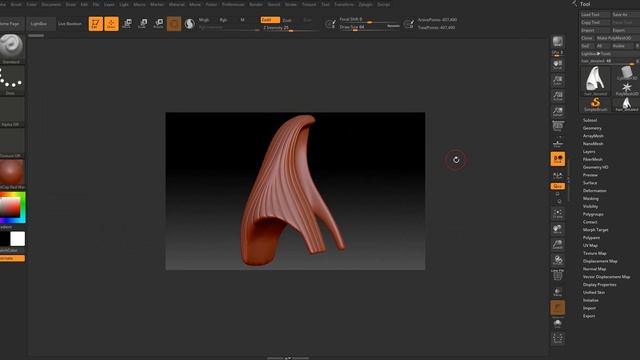Expand the Masking subpalette
Viewport: 640px width, 360px height.
click(591, 198)
